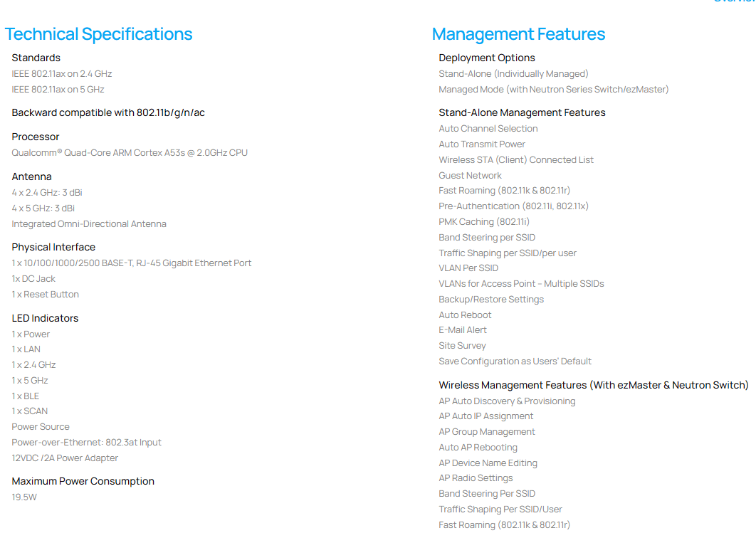This screenshot has width=756, height=533.
Task: Click the Integrated Omni-Directional Antenna line
Action: (89, 224)
